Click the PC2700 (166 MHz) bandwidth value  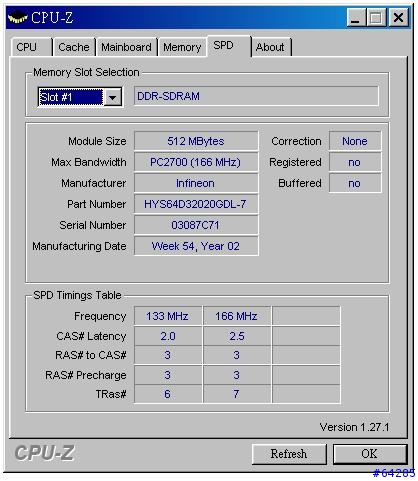pyautogui.click(x=196, y=162)
